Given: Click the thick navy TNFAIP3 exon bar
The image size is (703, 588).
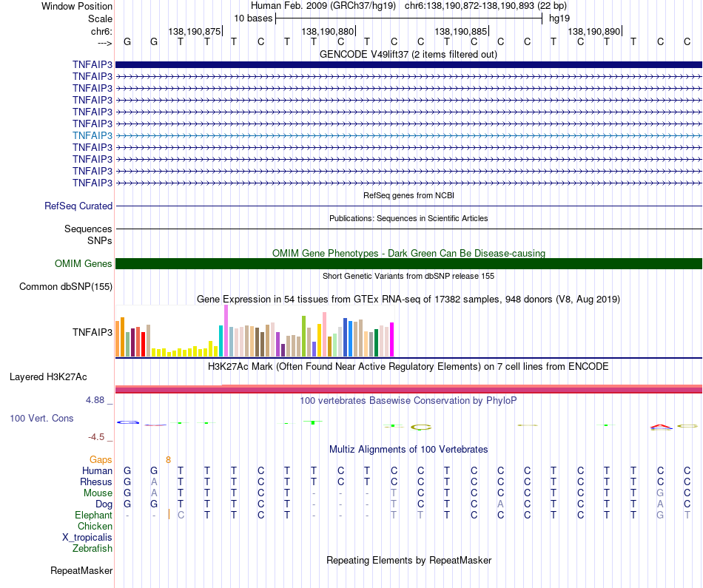Looking at the screenshot, I should pyautogui.click(x=408, y=64).
